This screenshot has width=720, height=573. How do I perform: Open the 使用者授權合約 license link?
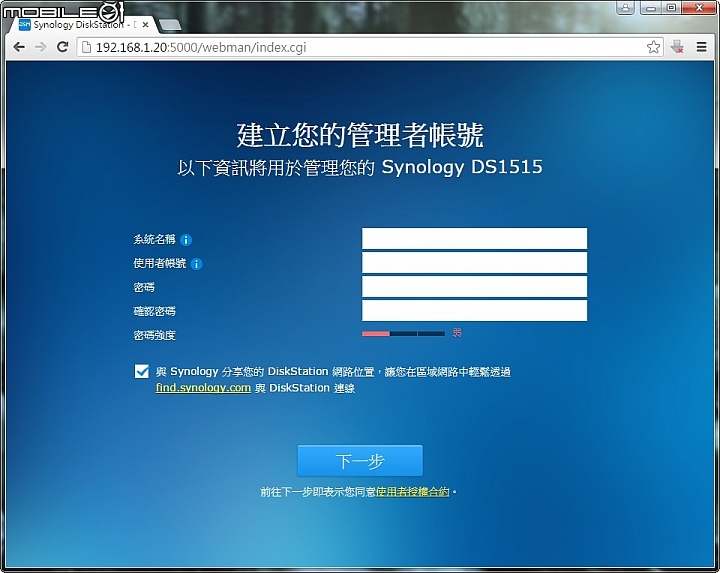pyautogui.click(x=412, y=492)
